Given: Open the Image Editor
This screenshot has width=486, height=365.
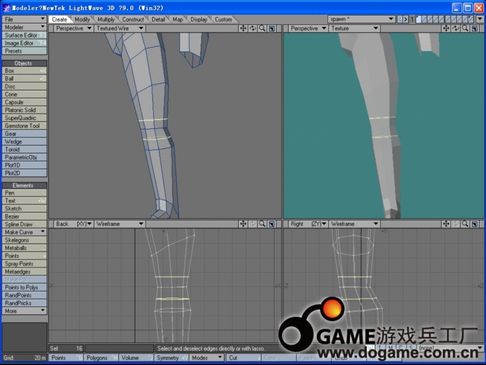Looking at the screenshot, I should click(x=24, y=43).
